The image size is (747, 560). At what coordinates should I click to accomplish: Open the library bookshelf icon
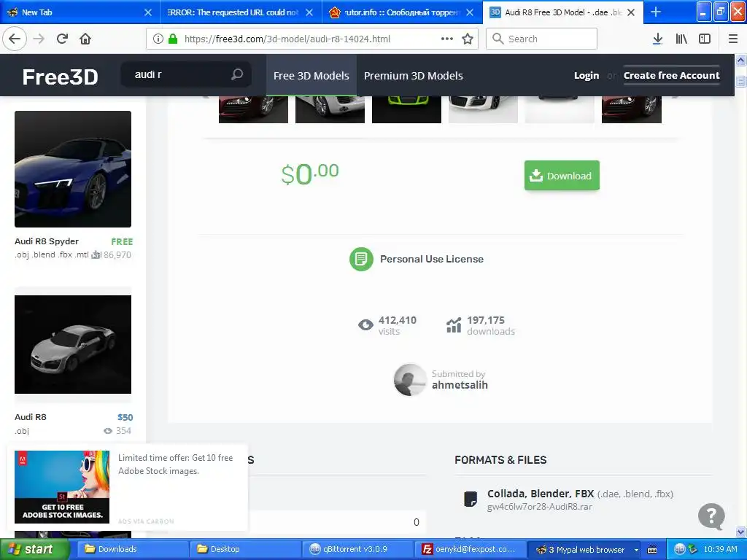click(x=681, y=39)
